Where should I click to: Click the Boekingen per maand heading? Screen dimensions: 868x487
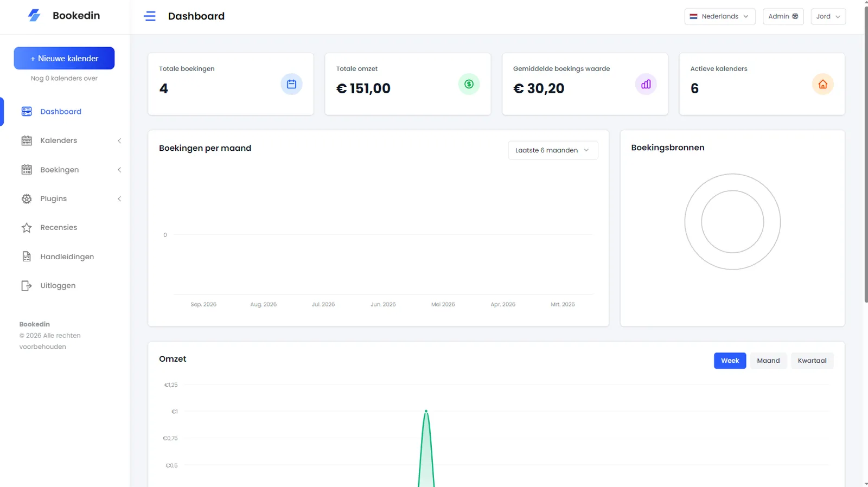click(x=205, y=148)
